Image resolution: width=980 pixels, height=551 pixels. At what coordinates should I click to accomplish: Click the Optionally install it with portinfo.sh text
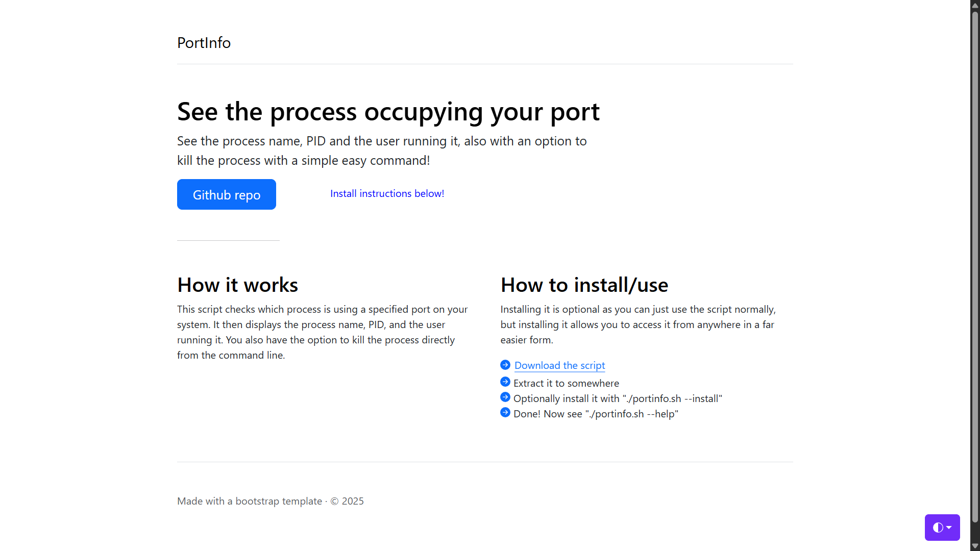[x=618, y=398]
